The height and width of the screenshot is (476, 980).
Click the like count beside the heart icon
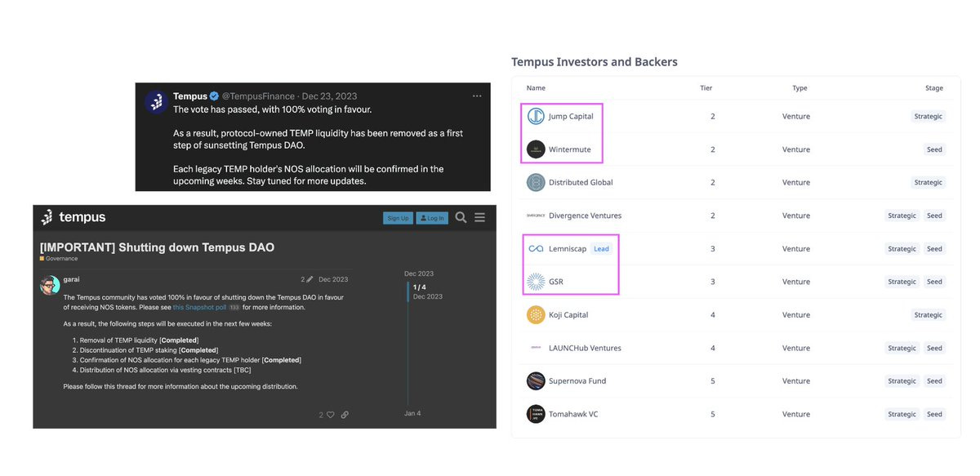(321, 415)
